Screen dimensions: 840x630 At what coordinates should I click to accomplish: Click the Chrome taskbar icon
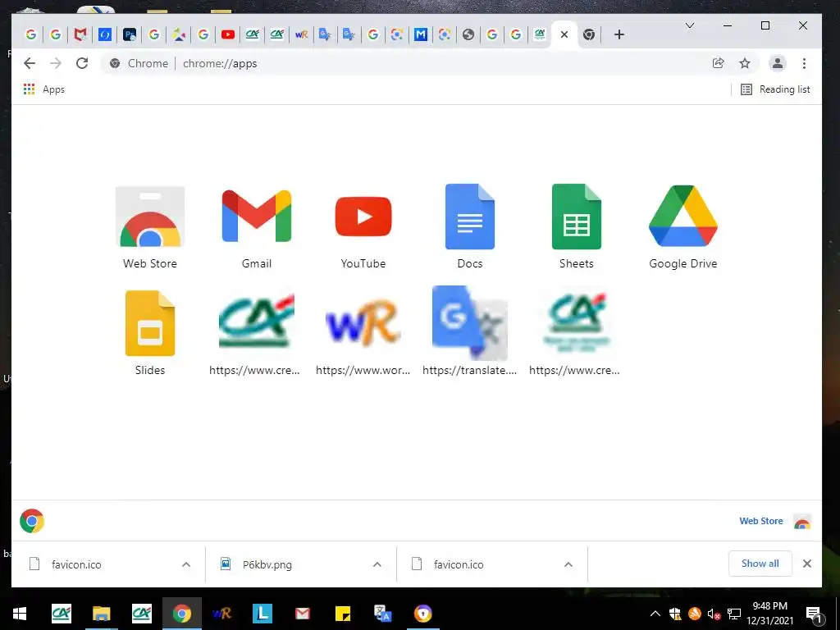[x=181, y=614]
